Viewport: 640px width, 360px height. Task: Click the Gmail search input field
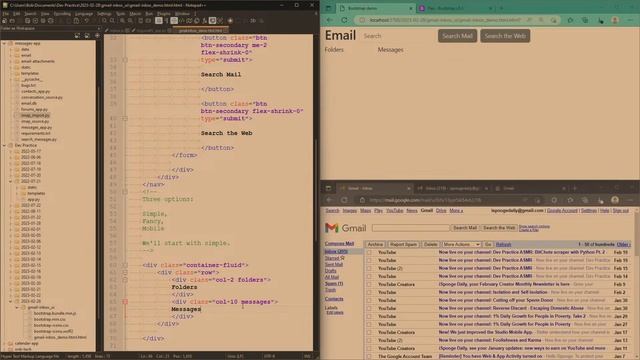tap(411, 228)
